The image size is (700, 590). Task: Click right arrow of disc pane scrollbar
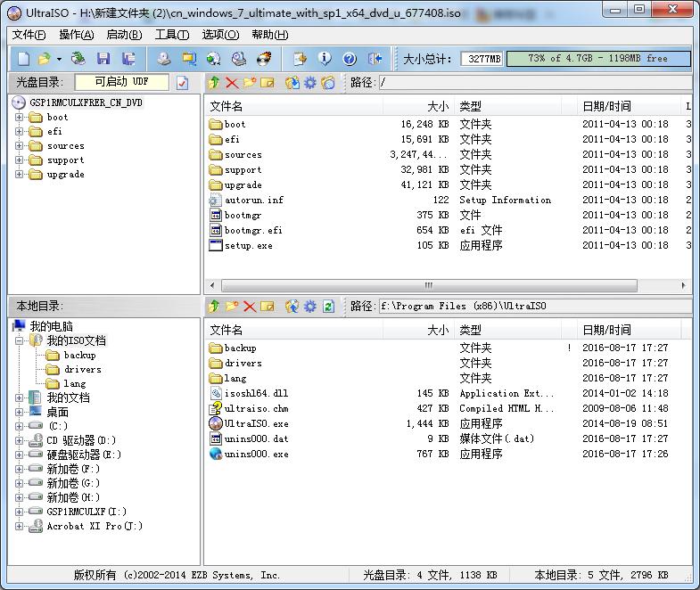click(683, 285)
